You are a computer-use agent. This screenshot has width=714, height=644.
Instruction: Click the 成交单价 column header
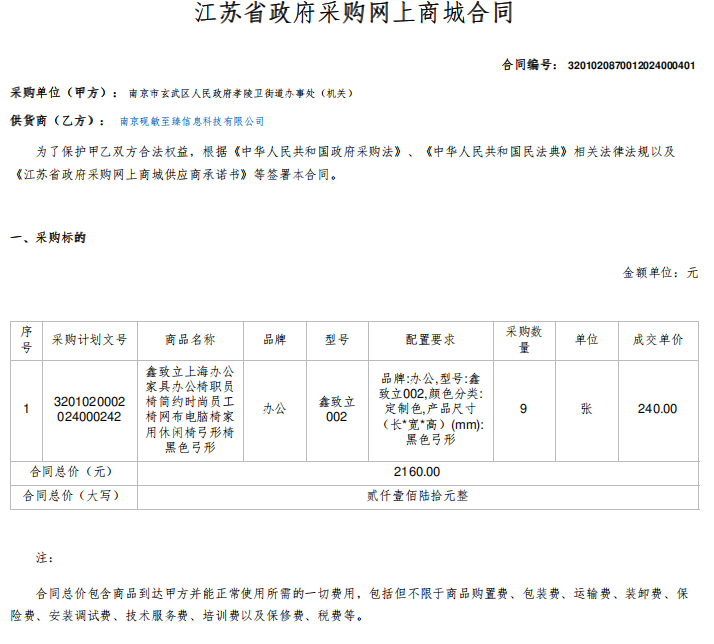657,340
